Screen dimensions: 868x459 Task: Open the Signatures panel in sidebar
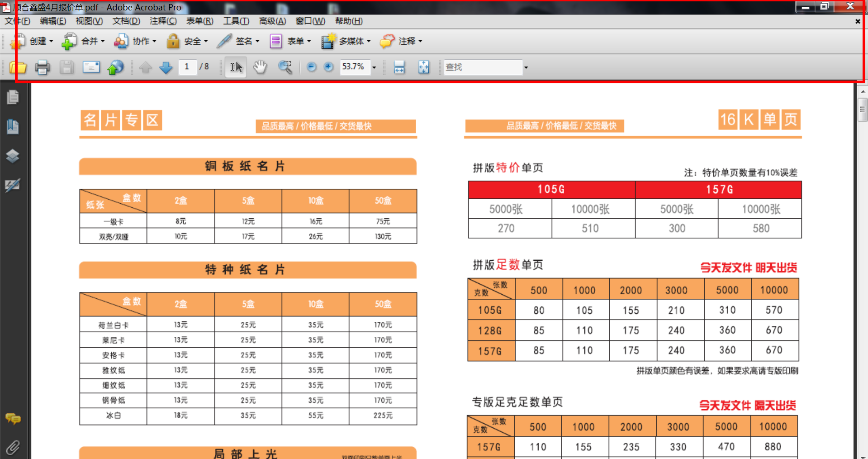[x=13, y=185]
